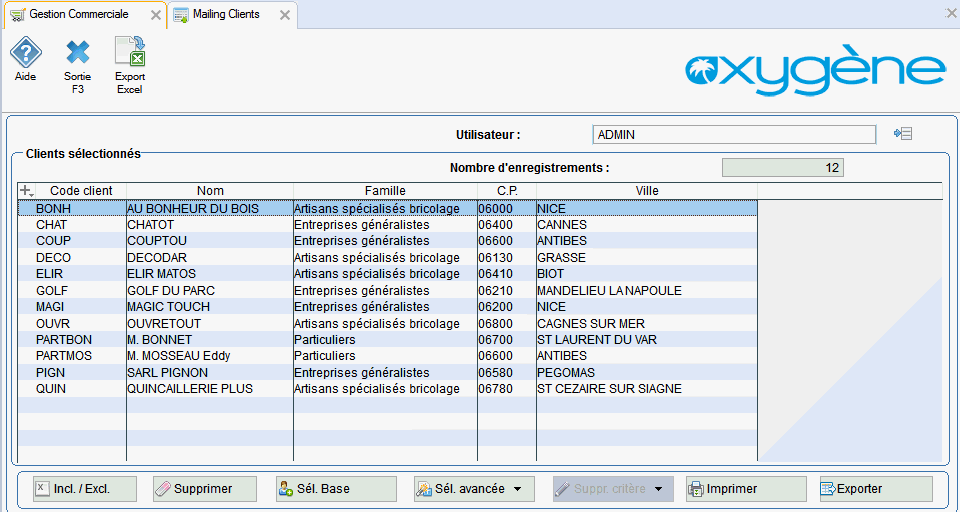Click the PARTBON client code cell
Viewport: 960px width, 512px height.
(x=72, y=339)
